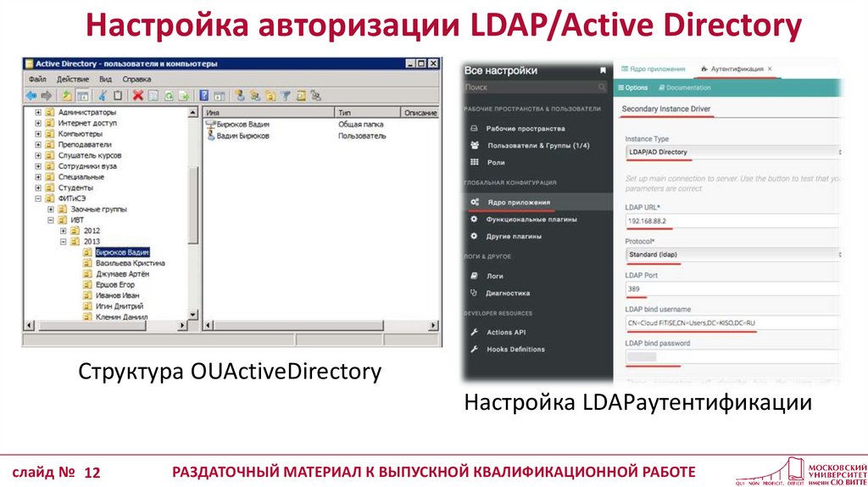Click the LDAP Port input field
The image size is (868, 487).
(733, 288)
